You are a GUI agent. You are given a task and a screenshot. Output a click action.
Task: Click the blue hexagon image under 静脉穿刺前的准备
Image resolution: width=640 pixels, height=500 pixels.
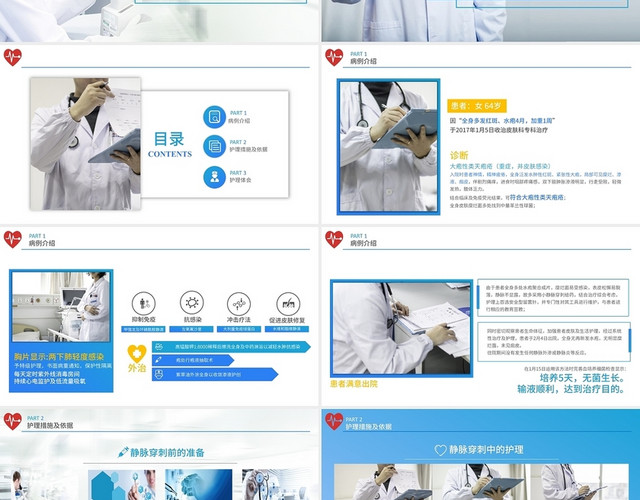[x=122, y=484]
